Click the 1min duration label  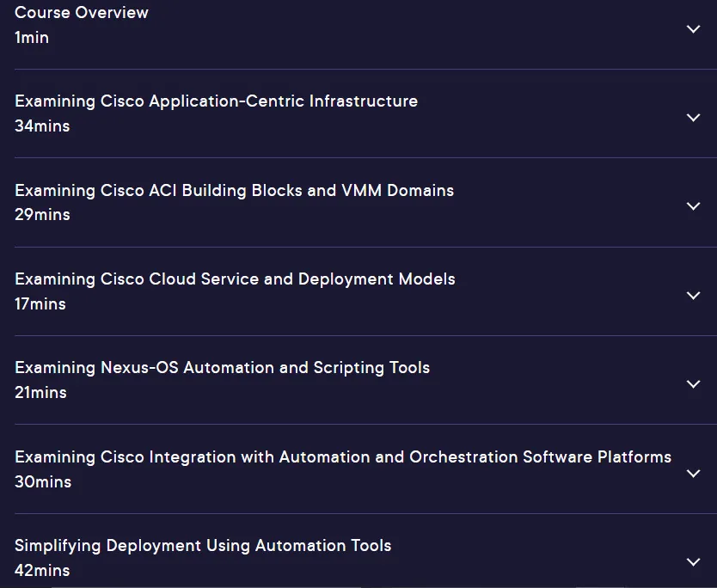(x=32, y=38)
